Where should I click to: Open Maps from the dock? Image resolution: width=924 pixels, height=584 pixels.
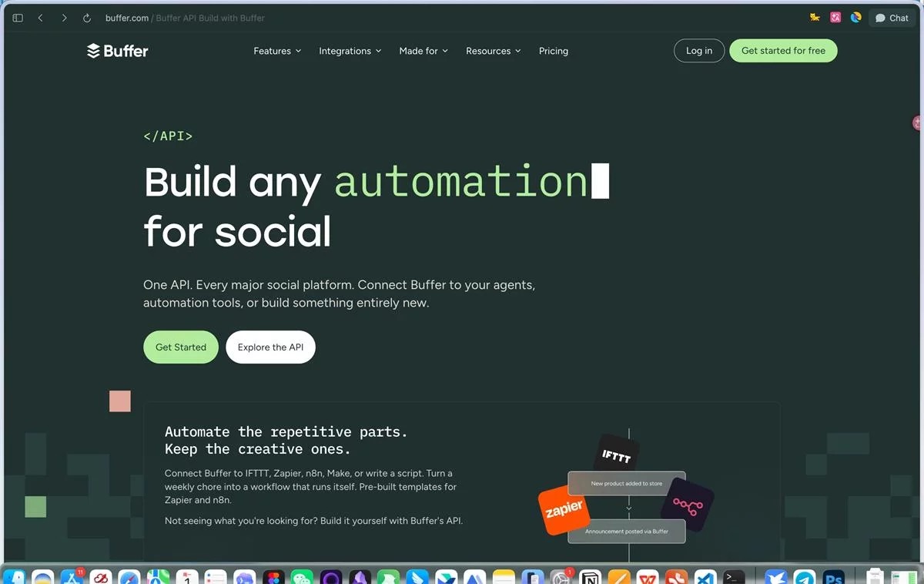click(x=158, y=577)
